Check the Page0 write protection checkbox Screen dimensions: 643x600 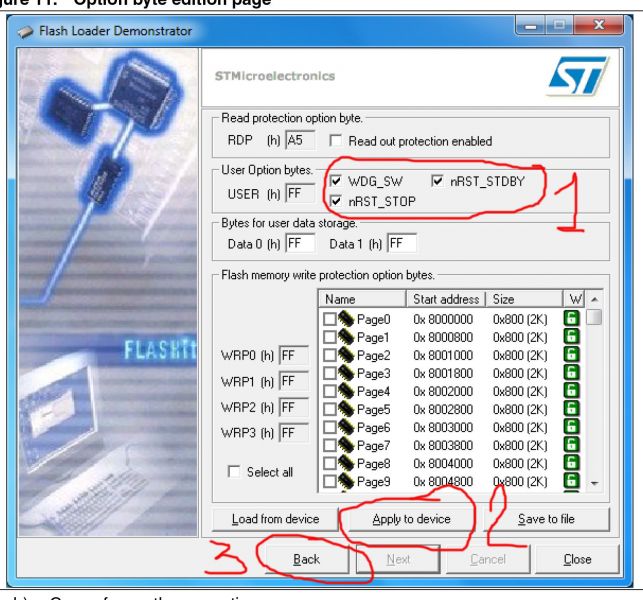point(330,319)
